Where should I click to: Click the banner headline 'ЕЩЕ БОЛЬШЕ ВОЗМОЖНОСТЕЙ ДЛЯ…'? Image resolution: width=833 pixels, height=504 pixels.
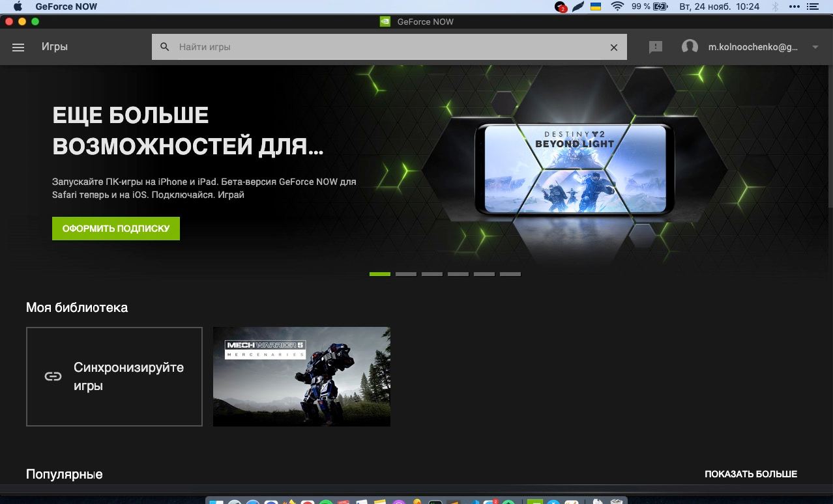click(188, 131)
